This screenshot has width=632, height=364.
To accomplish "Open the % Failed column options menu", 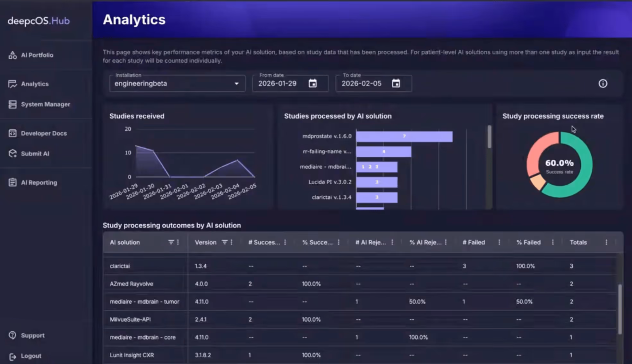I will tap(552, 242).
